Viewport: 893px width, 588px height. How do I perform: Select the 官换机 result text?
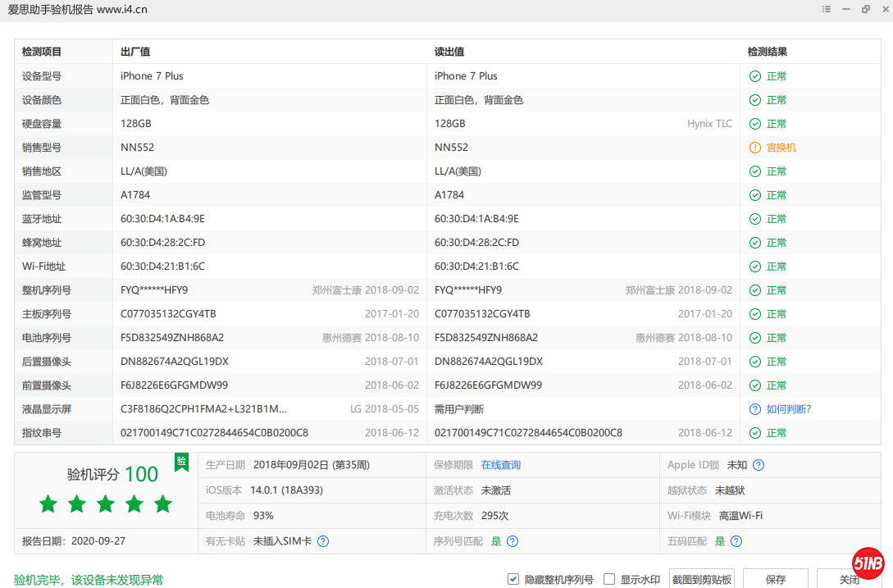point(781,148)
